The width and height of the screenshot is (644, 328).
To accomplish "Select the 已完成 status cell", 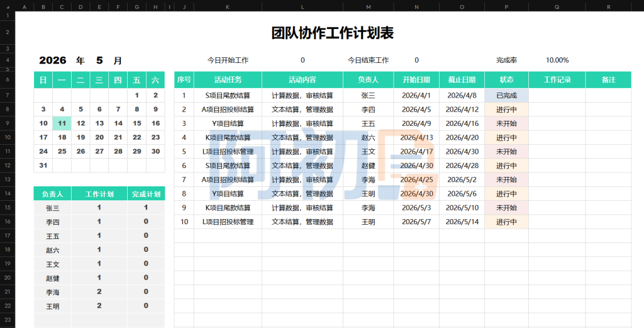I will coord(506,95).
